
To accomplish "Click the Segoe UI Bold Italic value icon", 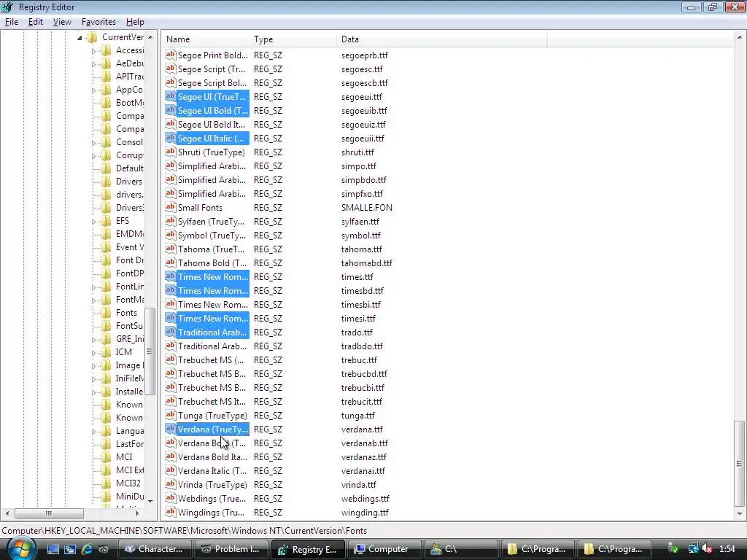I will (171, 124).
